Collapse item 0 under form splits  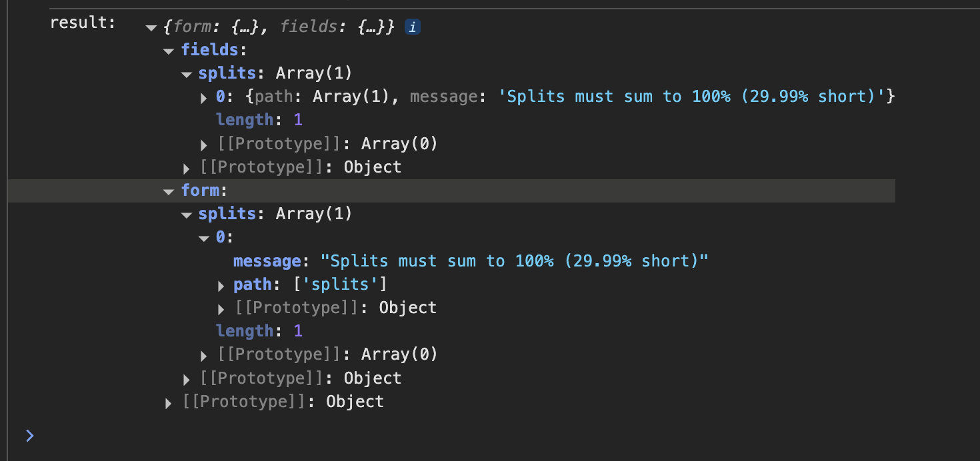pyautogui.click(x=204, y=239)
